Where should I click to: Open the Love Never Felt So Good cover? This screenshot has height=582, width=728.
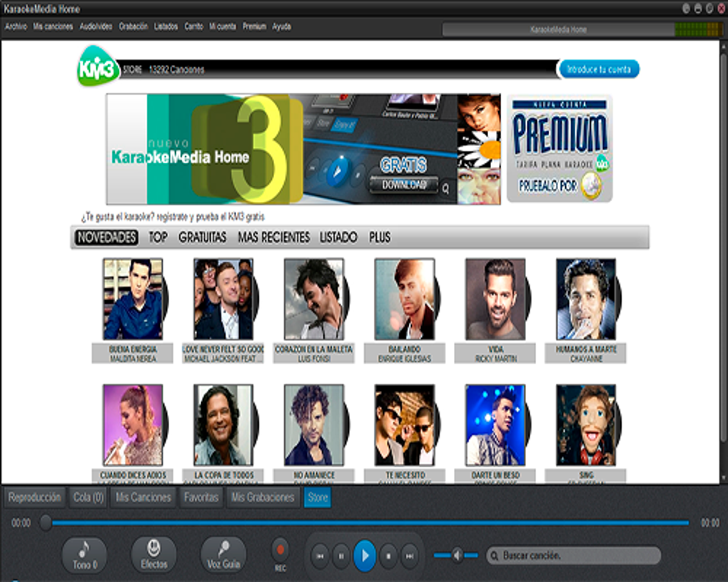click(223, 299)
